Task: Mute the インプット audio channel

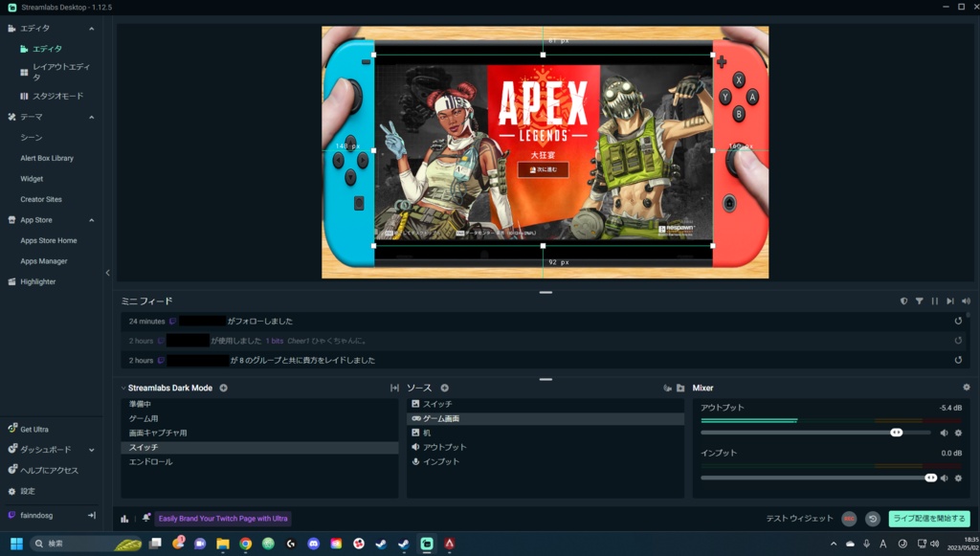Action: [x=944, y=478]
